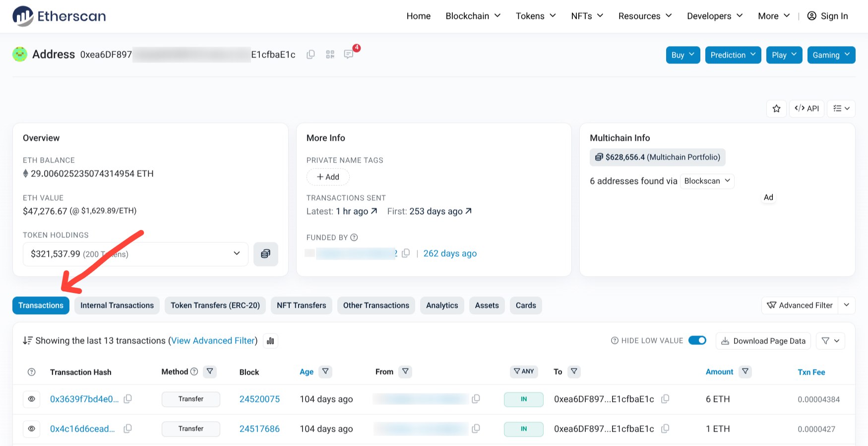The height and width of the screenshot is (446, 868).
Task: Switch to NFT Transfers tab
Action: click(302, 305)
